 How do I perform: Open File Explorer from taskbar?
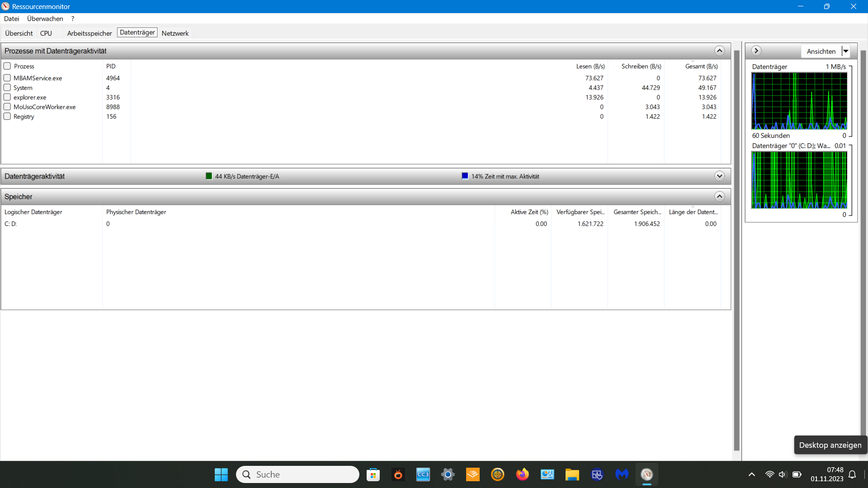pyautogui.click(x=572, y=474)
